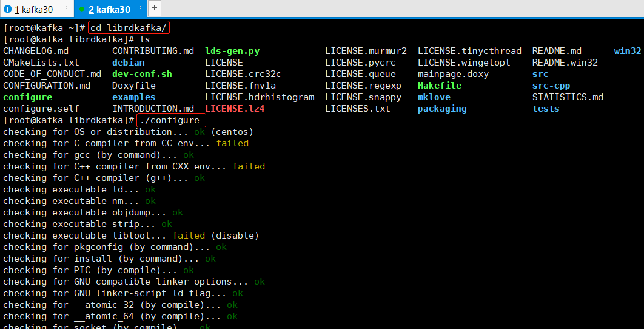Click CONFIGURATION.md file name

47,86
